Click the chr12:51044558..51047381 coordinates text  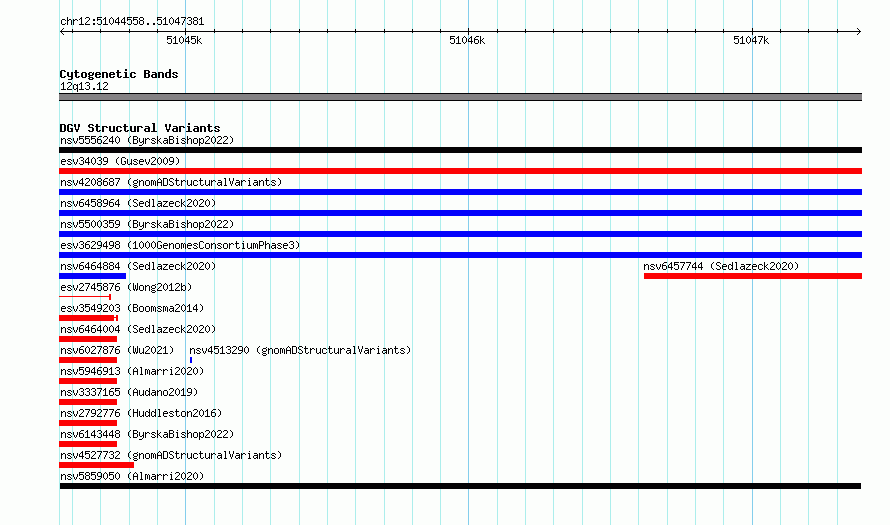[132, 22]
